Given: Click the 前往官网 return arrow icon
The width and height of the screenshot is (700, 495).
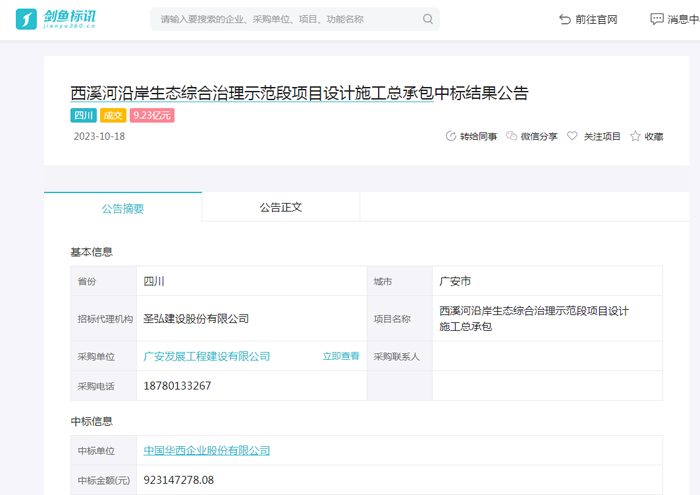Looking at the screenshot, I should coord(565,19).
